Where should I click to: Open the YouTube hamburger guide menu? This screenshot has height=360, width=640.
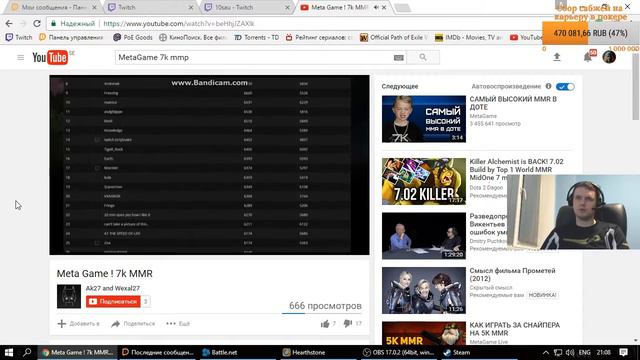point(20,58)
